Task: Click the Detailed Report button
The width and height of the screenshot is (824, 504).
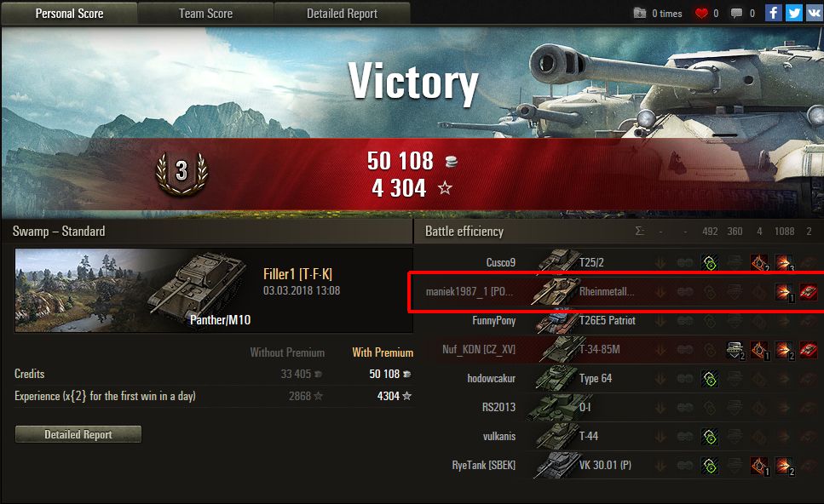Action: coord(78,434)
